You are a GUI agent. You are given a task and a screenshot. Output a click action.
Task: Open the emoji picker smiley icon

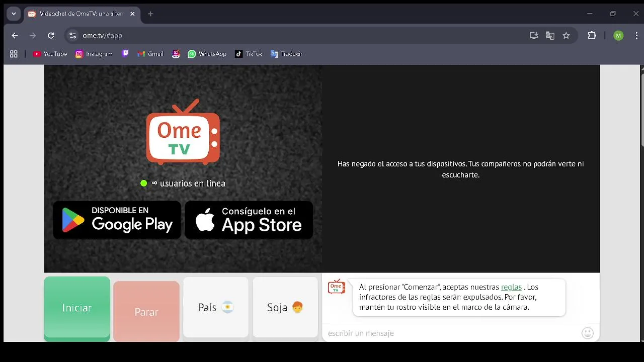[588, 333]
